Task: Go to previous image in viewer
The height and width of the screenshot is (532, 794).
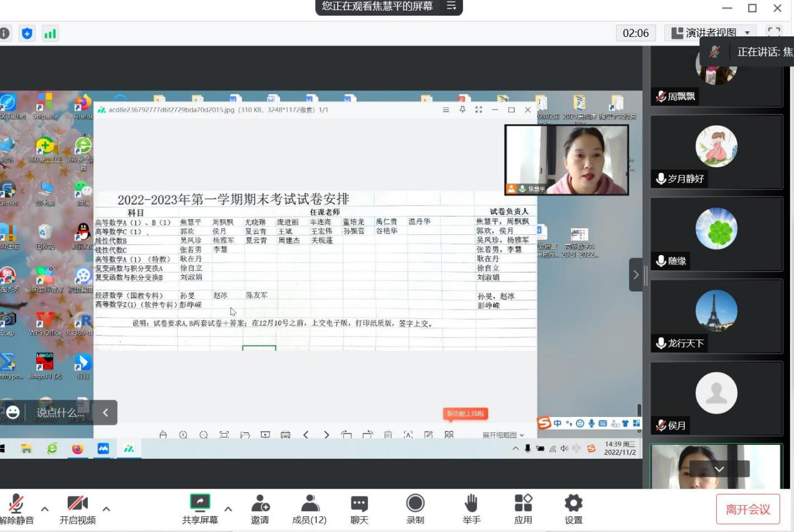Action: 306,434
